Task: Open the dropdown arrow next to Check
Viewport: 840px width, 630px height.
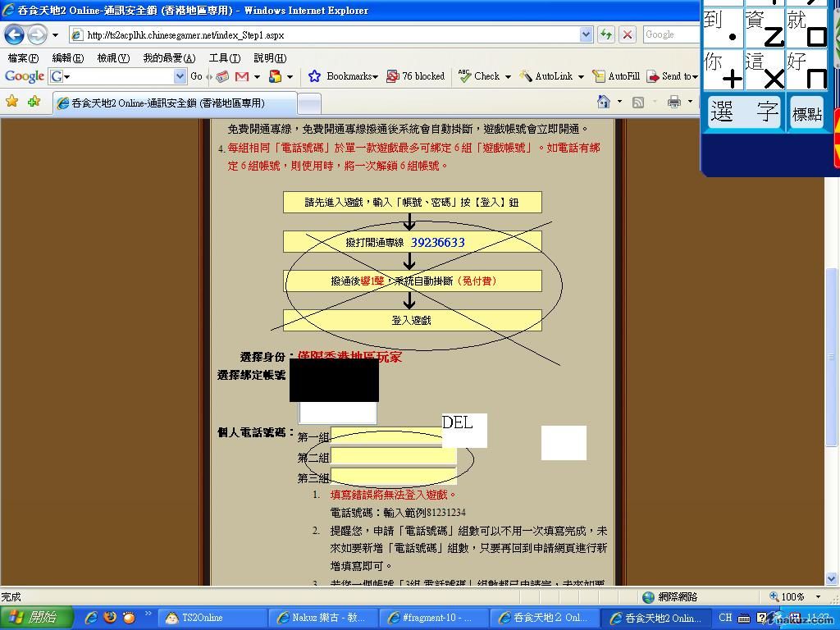Action: [x=508, y=77]
